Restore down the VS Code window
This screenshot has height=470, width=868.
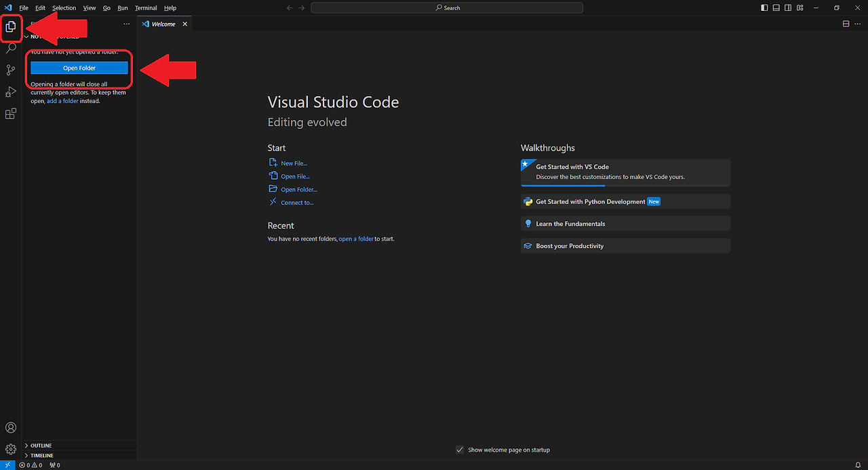[x=837, y=7]
